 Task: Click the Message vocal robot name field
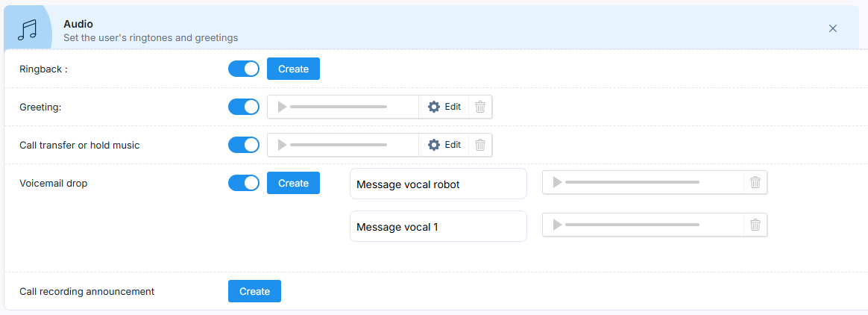coord(438,184)
